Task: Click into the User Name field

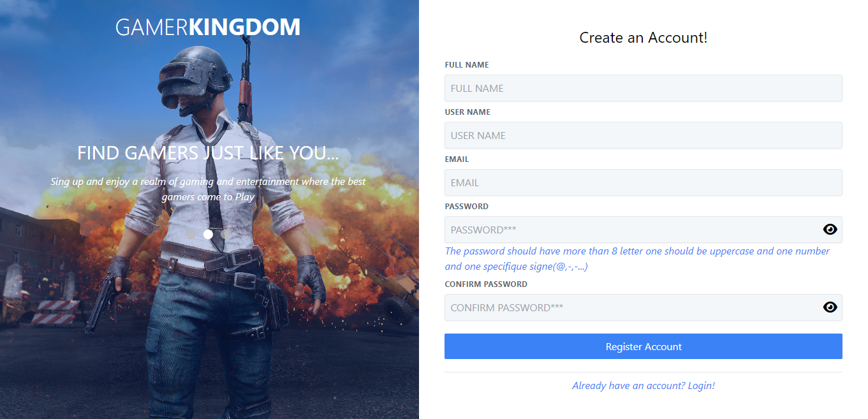Action: click(644, 135)
